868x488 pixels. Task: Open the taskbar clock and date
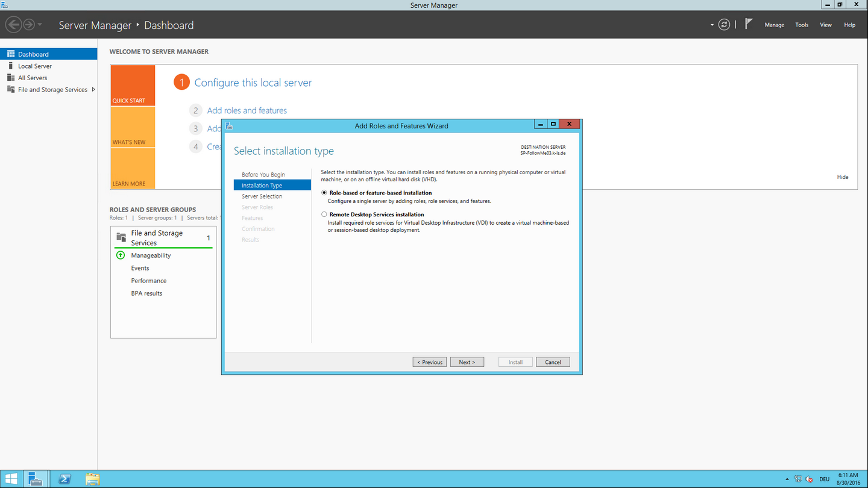click(848, 480)
